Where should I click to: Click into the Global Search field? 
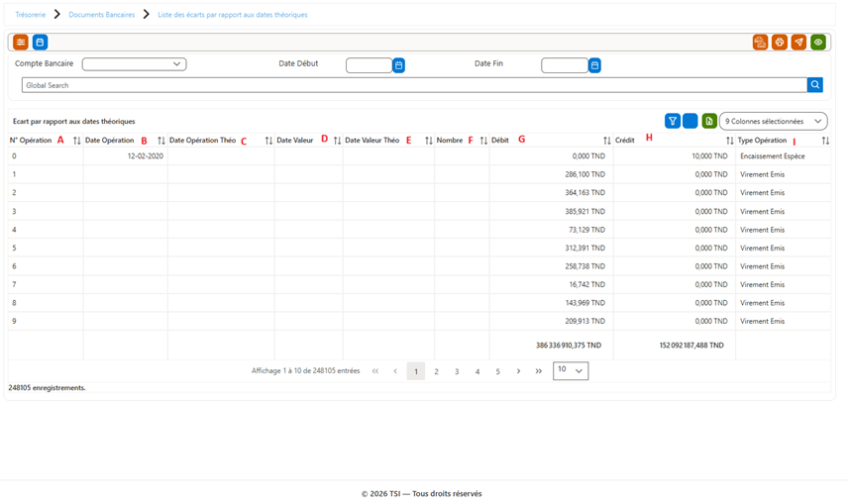point(414,85)
